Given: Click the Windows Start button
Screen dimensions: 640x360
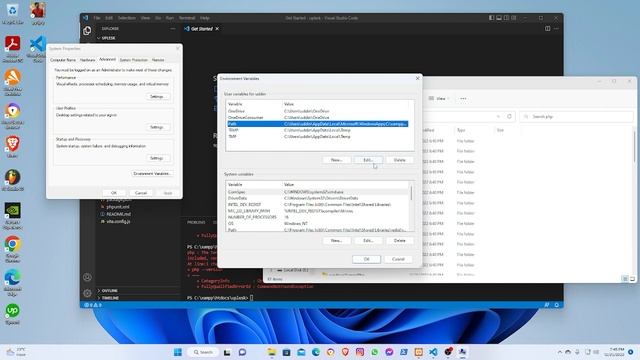Looking at the screenshot, I should click(x=178, y=352).
